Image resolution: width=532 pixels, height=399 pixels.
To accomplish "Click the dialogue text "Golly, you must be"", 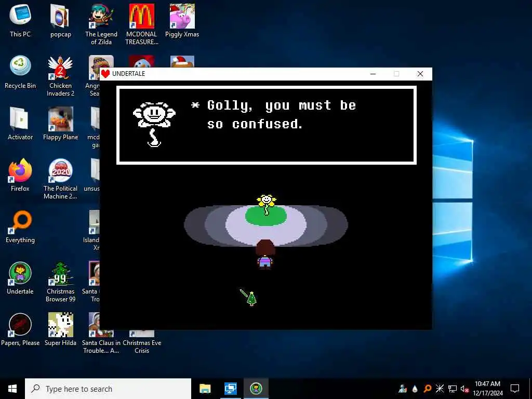I will pyautogui.click(x=282, y=105).
